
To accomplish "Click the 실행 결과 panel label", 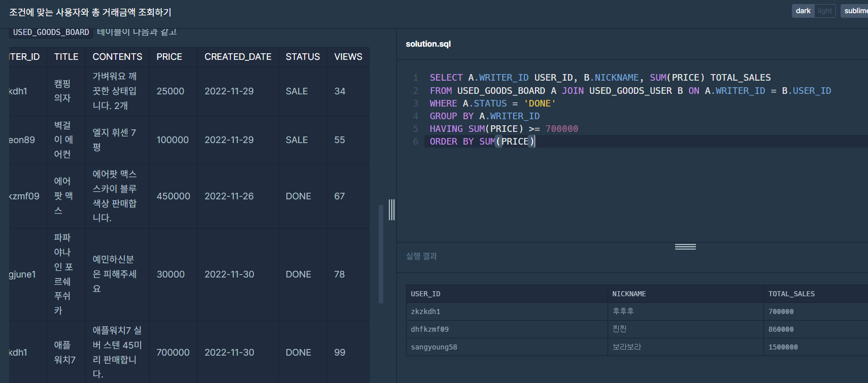I will [x=421, y=256].
